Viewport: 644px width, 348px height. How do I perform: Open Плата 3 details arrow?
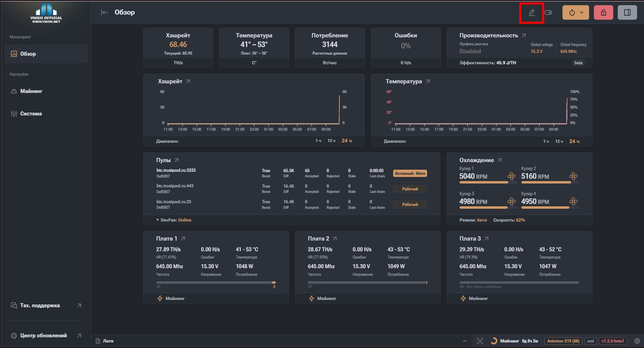[486, 239]
